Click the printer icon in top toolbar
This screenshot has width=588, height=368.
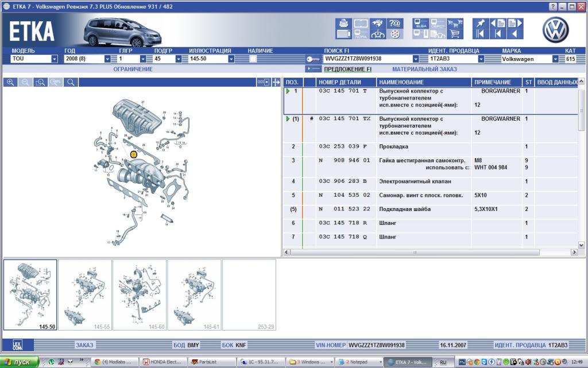pos(343,23)
